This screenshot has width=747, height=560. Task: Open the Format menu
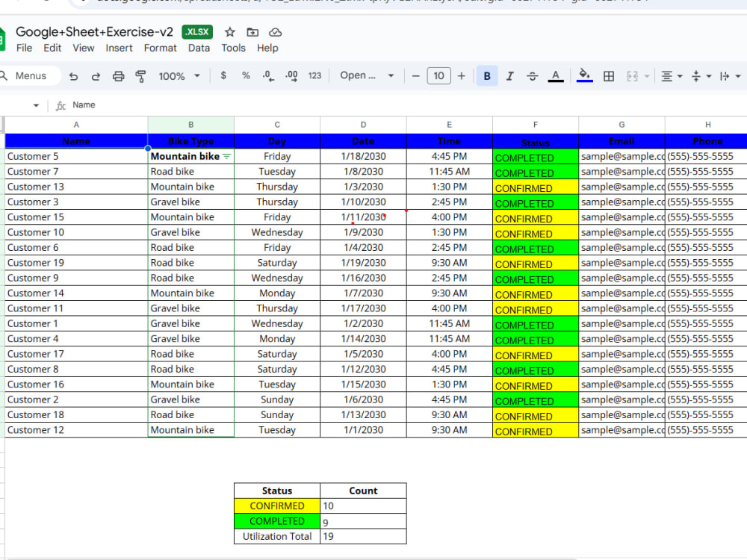tap(160, 48)
